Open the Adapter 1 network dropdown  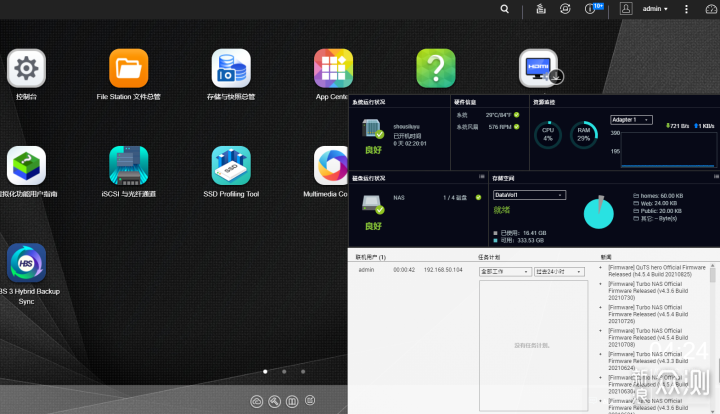pos(631,120)
